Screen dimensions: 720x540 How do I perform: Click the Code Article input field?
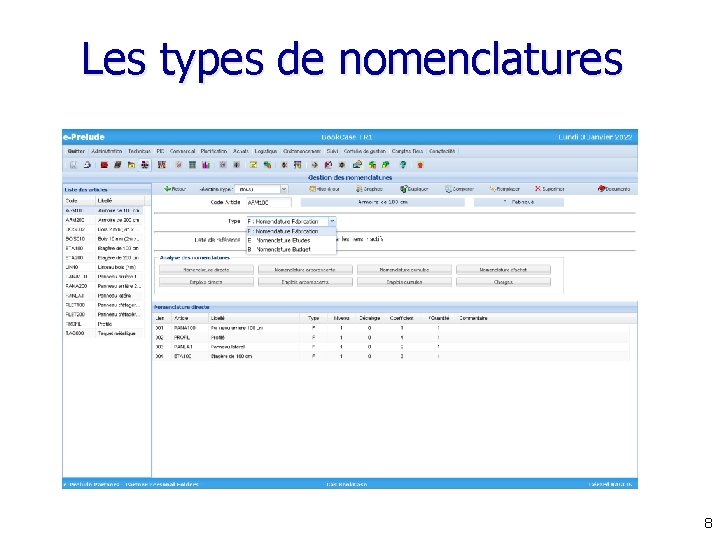[x=269, y=202]
